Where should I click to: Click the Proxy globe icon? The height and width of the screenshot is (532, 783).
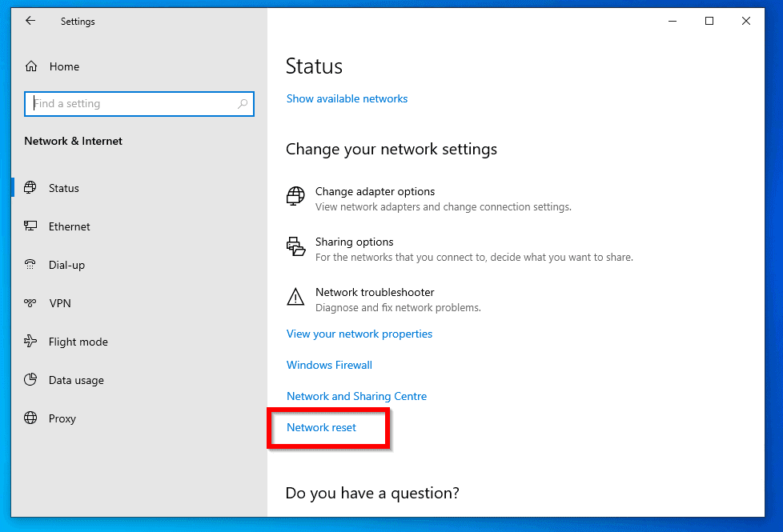(x=30, y=418)
